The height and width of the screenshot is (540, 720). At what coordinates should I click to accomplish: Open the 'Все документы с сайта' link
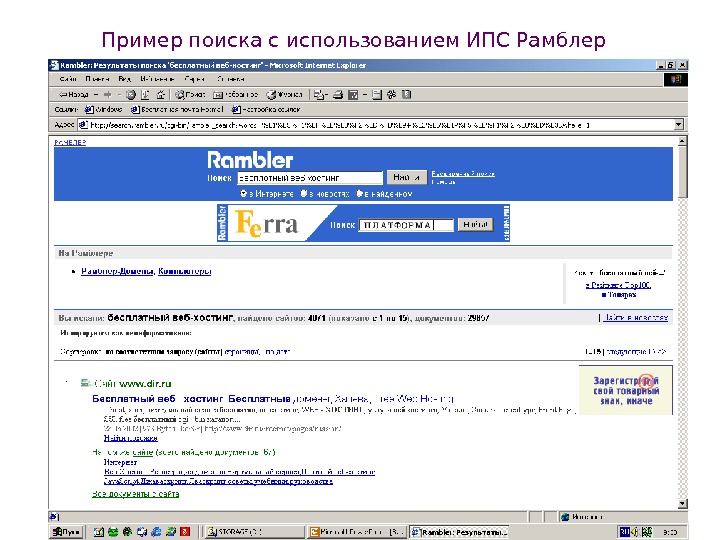pos(135,494)
